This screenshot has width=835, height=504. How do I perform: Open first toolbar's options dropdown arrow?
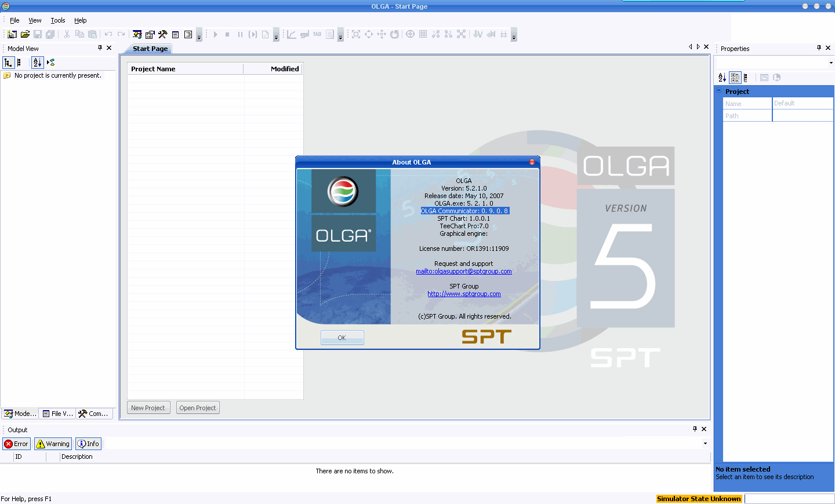[x=199, y=35]
